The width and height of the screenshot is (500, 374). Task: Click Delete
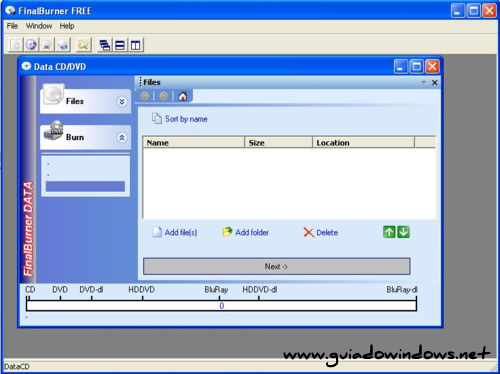tap(321, 232)
